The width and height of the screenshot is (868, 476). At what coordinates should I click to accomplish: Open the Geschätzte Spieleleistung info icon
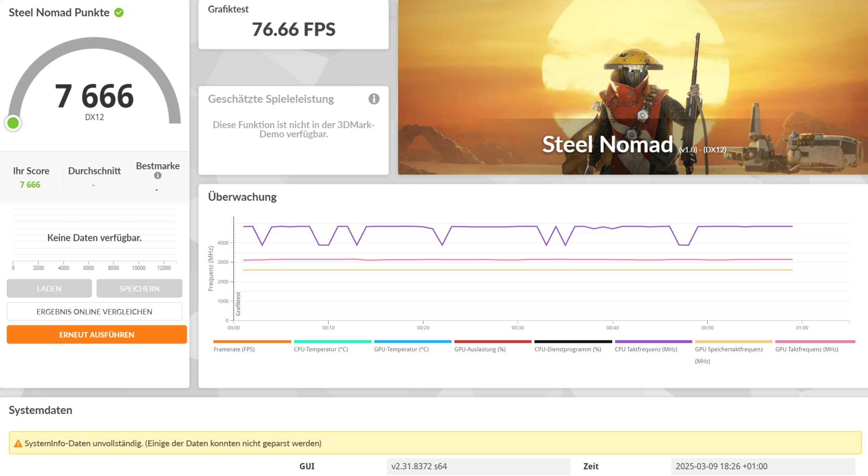[374, 99]
